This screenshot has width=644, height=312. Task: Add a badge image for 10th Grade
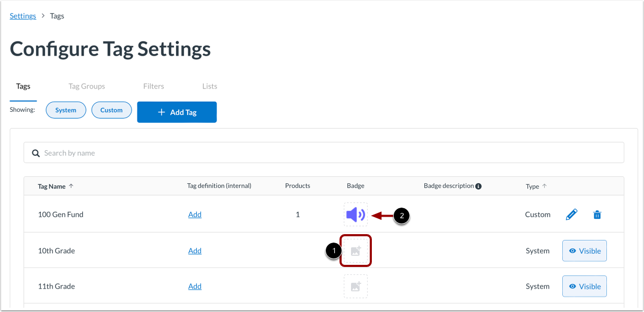coord(355,251)
